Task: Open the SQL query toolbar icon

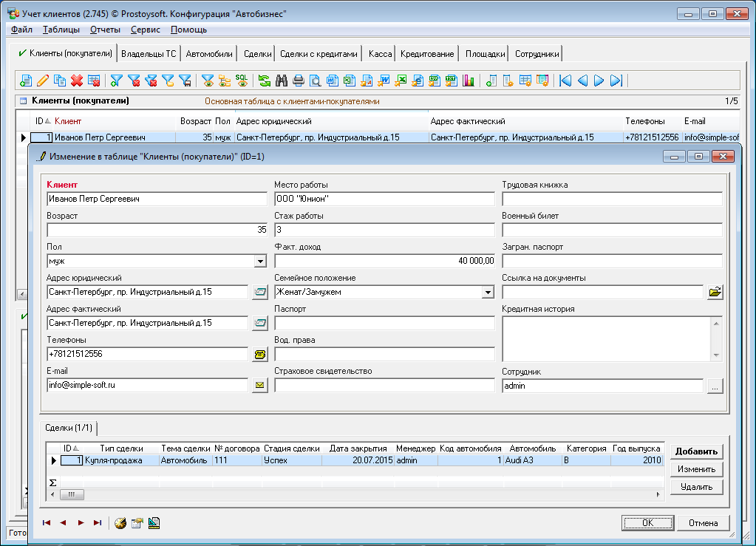Action: (x=242, y=81)
